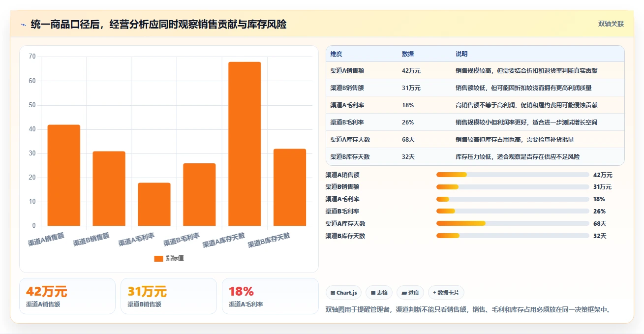Click the 渠道A毛利率 bar in the chart

click(x=154, y=204)
